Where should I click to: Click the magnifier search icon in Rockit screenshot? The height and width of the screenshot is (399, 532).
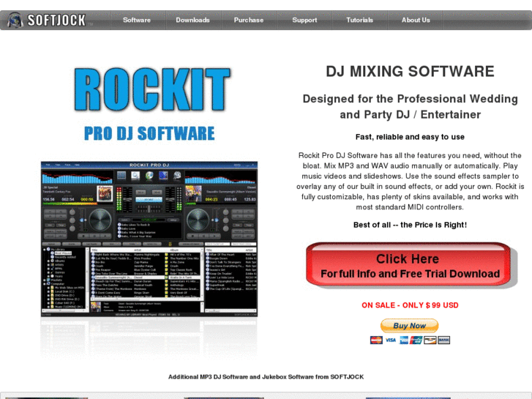click(135, 175)
